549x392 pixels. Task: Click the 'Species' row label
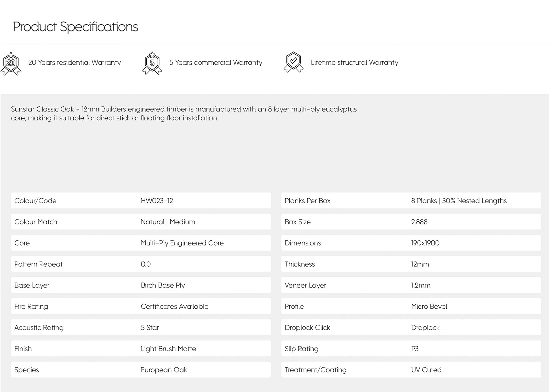27,370
